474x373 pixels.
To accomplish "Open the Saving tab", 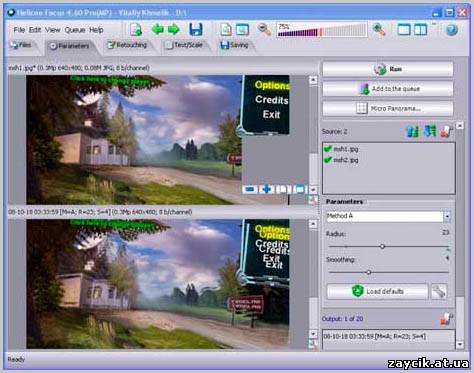I will 235,45.
